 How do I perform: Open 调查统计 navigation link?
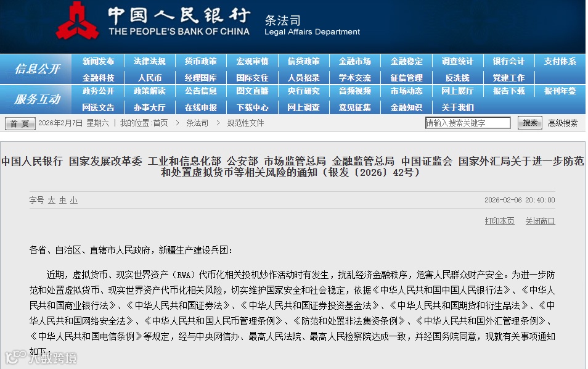[x=457, y=61]
